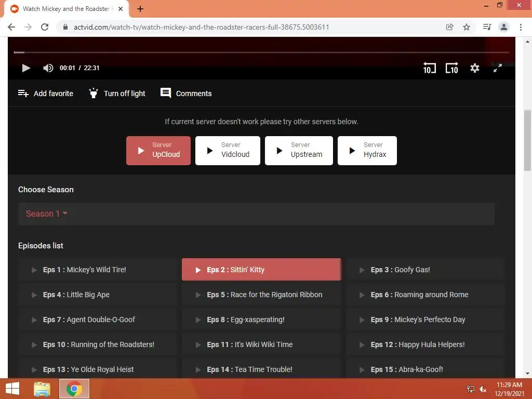Select Eps 2: Sittin' Kitty
Screen dimensions: 532x399
coord(261,270)
